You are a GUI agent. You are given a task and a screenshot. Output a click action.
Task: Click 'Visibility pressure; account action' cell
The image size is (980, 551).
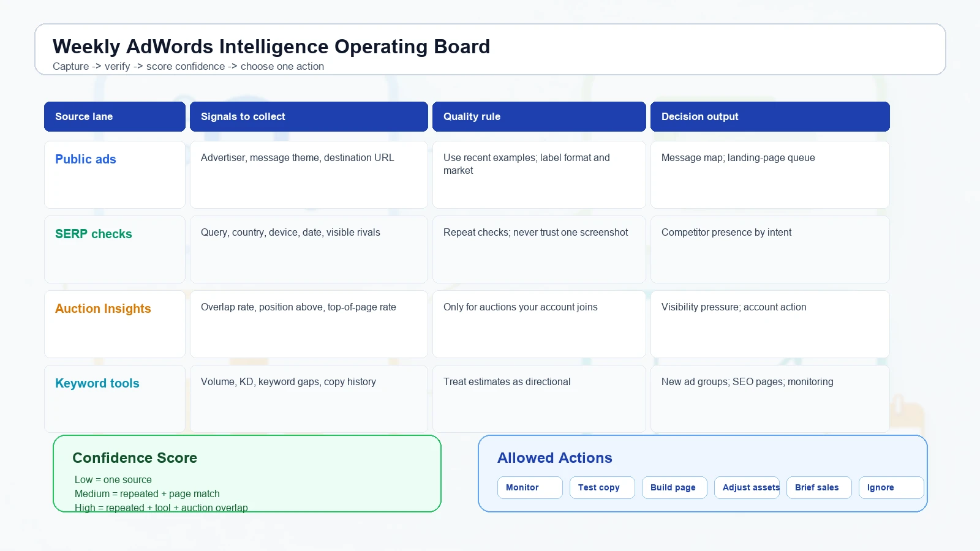pos(770,324)
